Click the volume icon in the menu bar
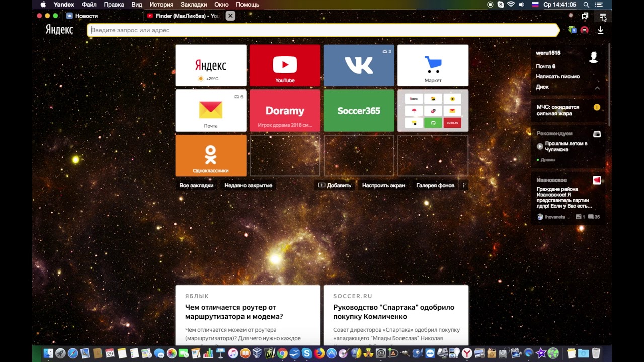This screenshot has width=644, height=362. 522,5
